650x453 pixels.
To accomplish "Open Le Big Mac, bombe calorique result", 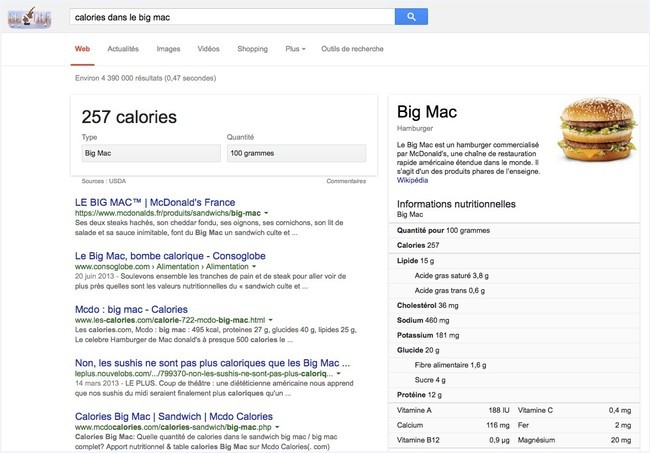I will [x=170, y=256].
